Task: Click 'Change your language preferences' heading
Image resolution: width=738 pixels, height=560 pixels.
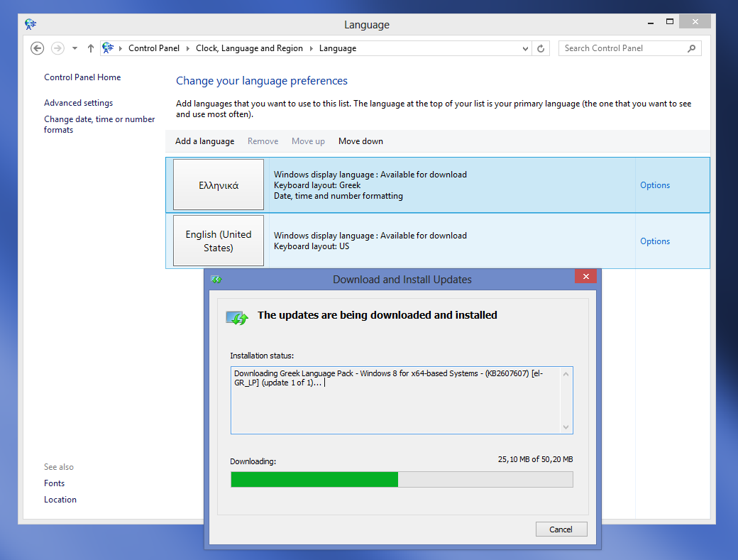Action: [262, 81]
